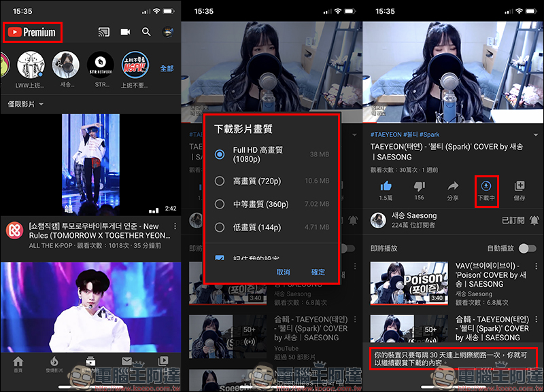Open the LWW上班 channel avatar
Image resolution: width=544 pixels, height=392 pixels.
[x=31, y=65]
